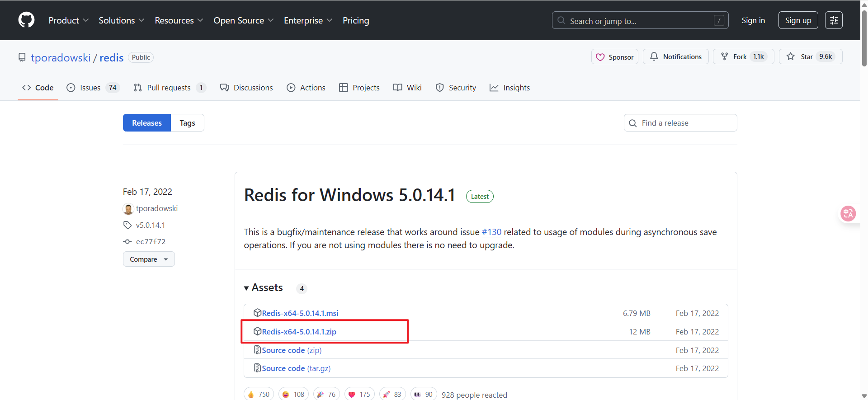The image size is (868, 400).
Task: Switch to the Wiki tab
Action: tap(407, 88)
